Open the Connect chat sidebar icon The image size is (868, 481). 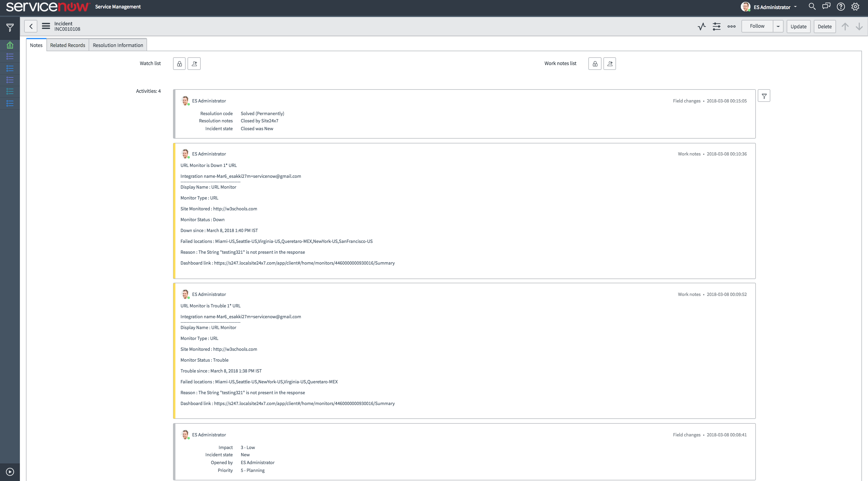point(826,7)
